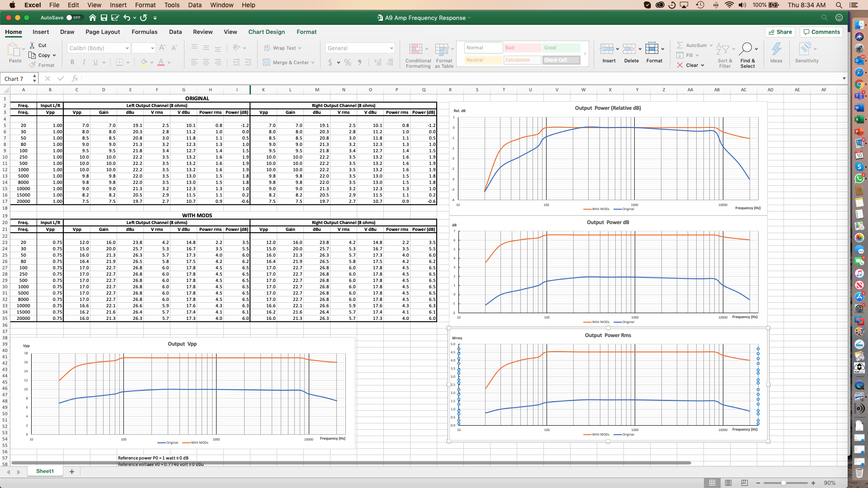The width and height of the screenshot is (868, 488).
Task: Click the accounting dollar format icon
Action: click(x=330, y=62)
